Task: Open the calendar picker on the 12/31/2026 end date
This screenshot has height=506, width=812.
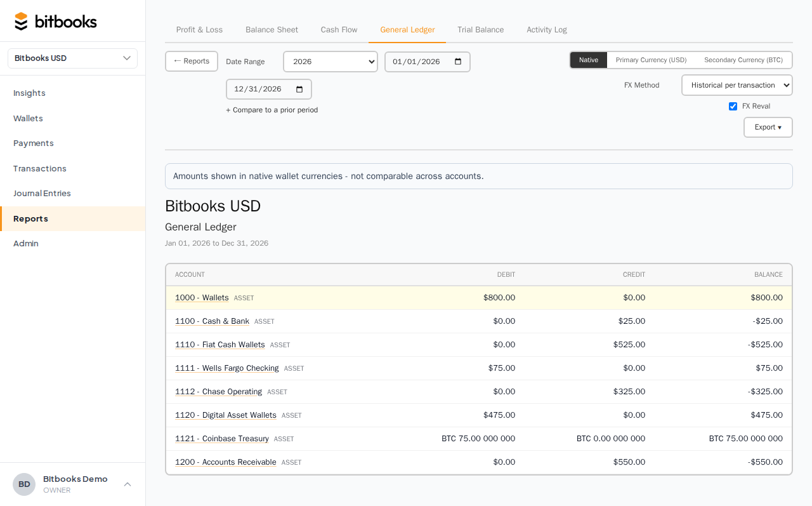Action: coord(299,89)
